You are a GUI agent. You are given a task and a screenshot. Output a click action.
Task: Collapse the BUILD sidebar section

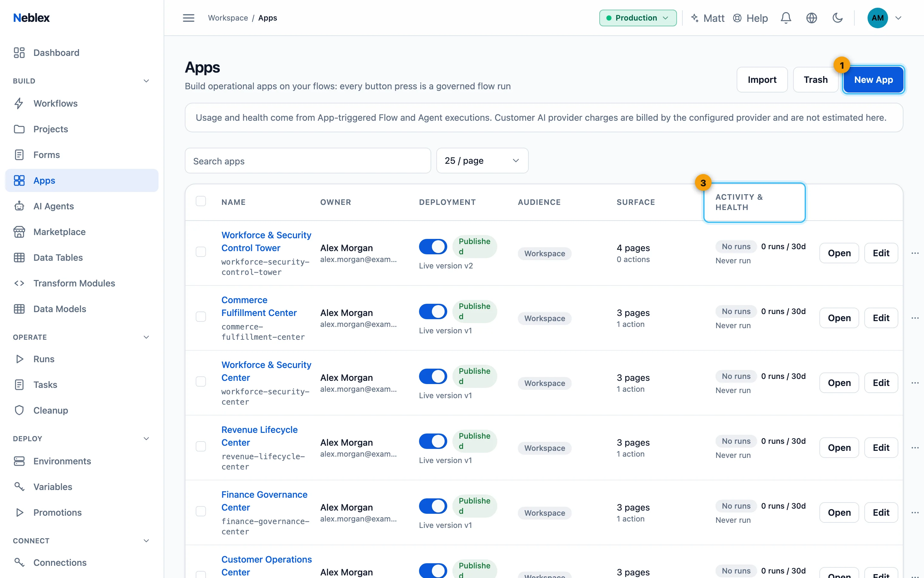click(146, 81)
